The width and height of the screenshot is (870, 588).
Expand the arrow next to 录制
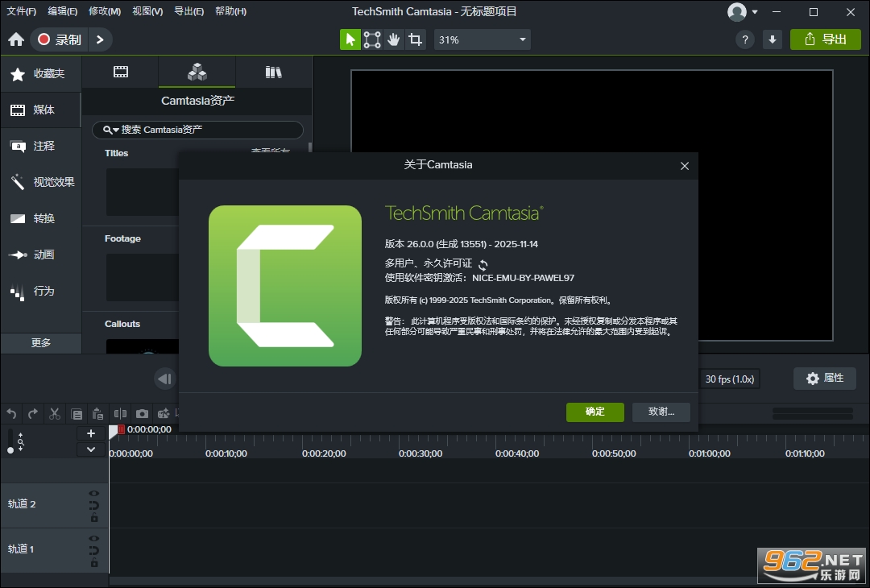tap(100, 39)
